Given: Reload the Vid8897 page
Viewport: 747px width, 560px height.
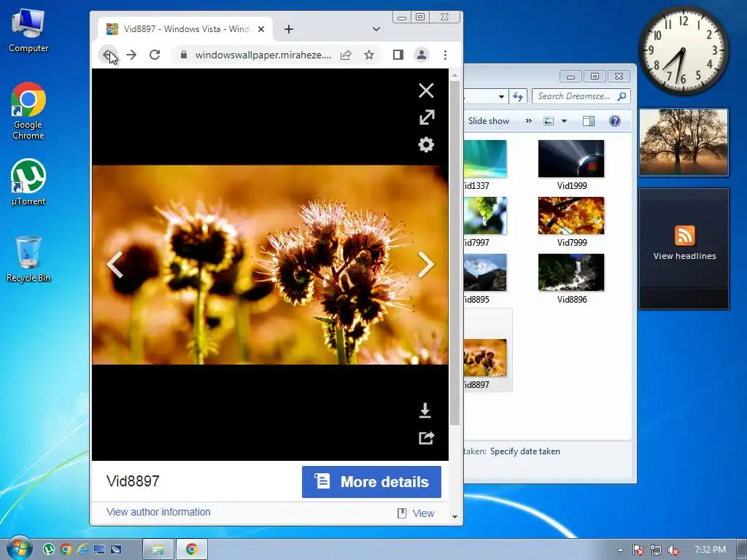Looking at the screenshot, I should [155, 55].
